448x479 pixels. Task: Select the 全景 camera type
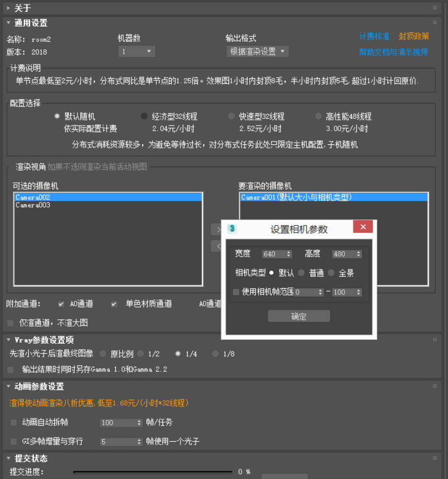coord(331,273)
